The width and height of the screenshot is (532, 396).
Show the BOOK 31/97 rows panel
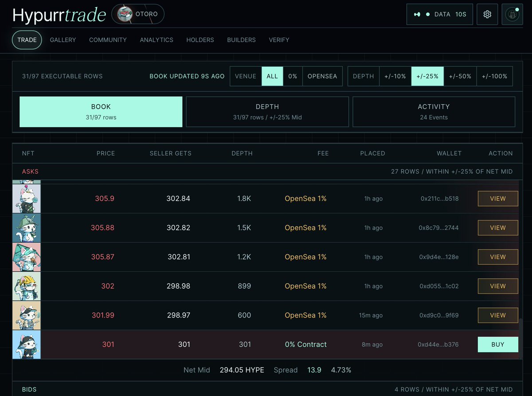[101, 112]
